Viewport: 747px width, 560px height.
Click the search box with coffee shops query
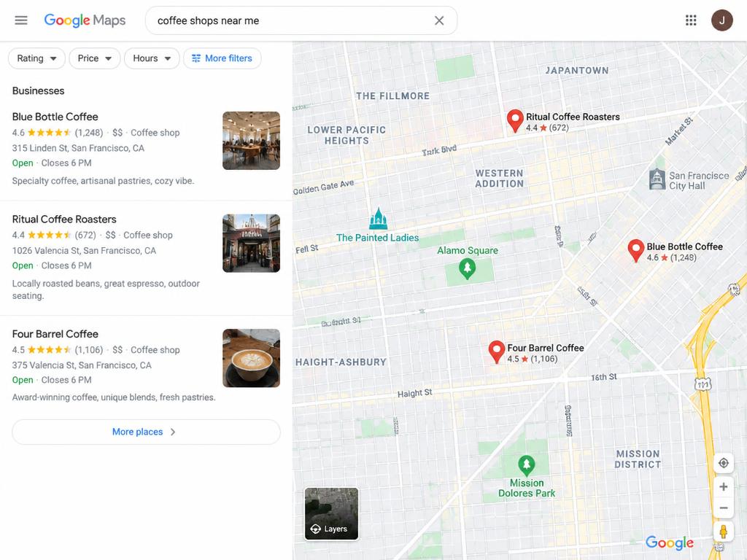tap(301, 20)
